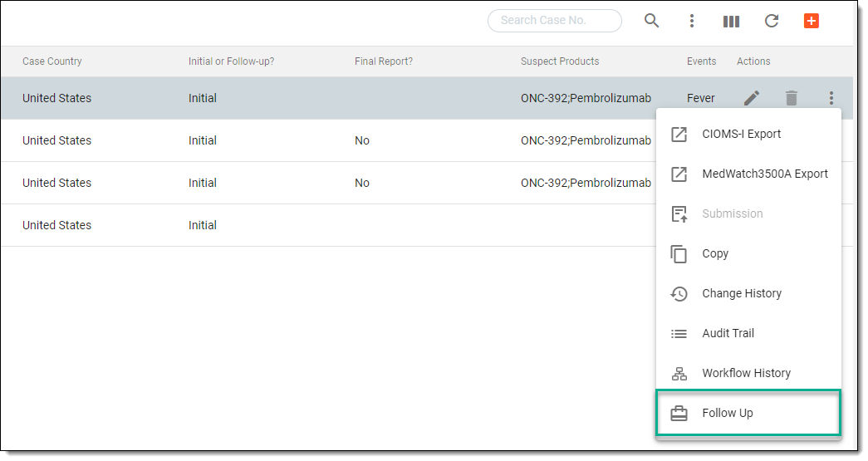Click United States in the last row

(x=57, y=225)
